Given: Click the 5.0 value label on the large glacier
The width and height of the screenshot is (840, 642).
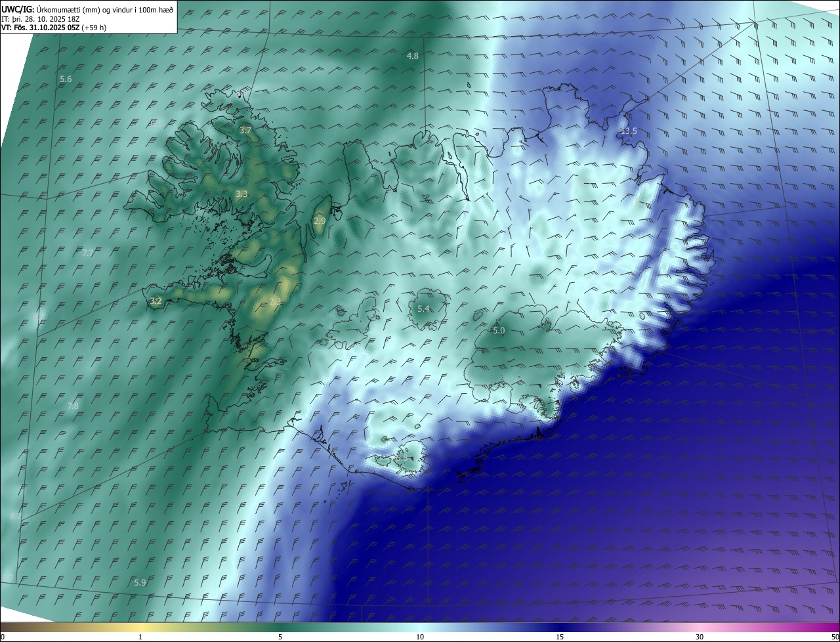Looking at the screenshot, I should (499, 331).
